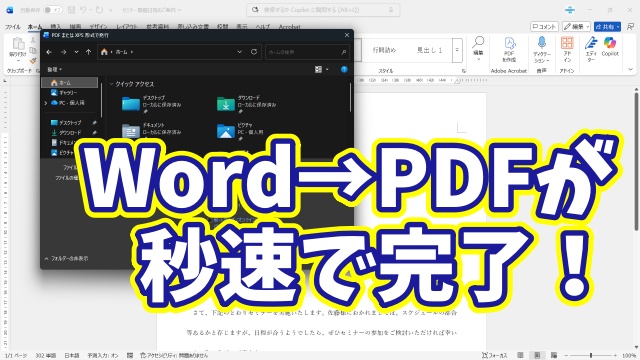Expand the Styles gallery arrow

pos(457,50)
